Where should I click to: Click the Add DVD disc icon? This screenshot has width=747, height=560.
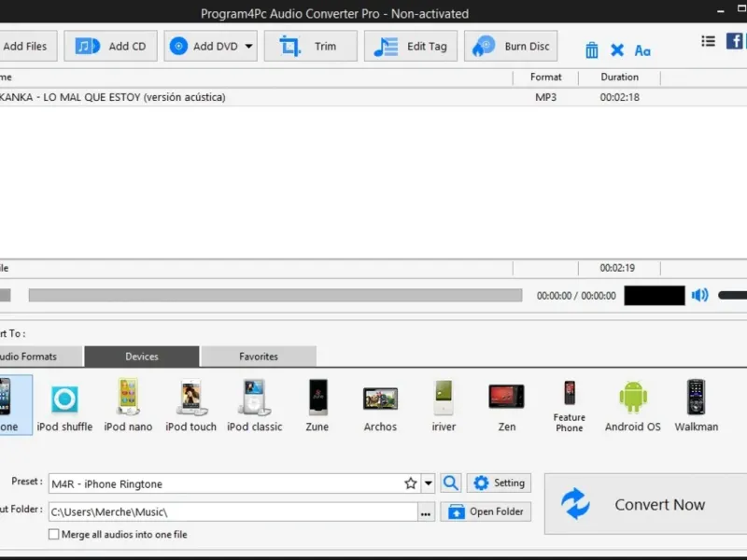[x=178, y=46]
